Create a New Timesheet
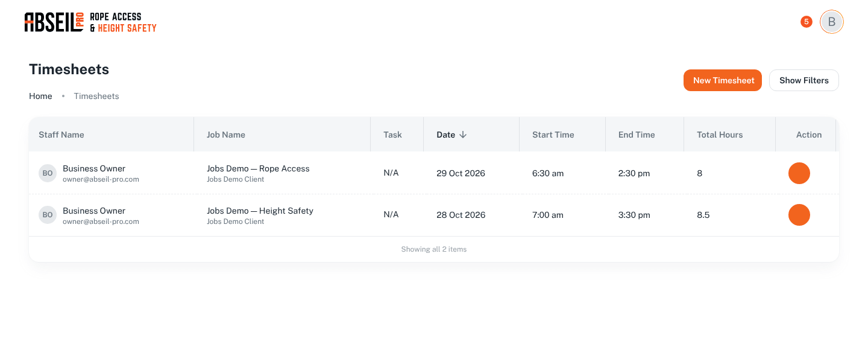The height and width of the screenshot is (338, 868). pyautogui.click(x=723, y=80)
